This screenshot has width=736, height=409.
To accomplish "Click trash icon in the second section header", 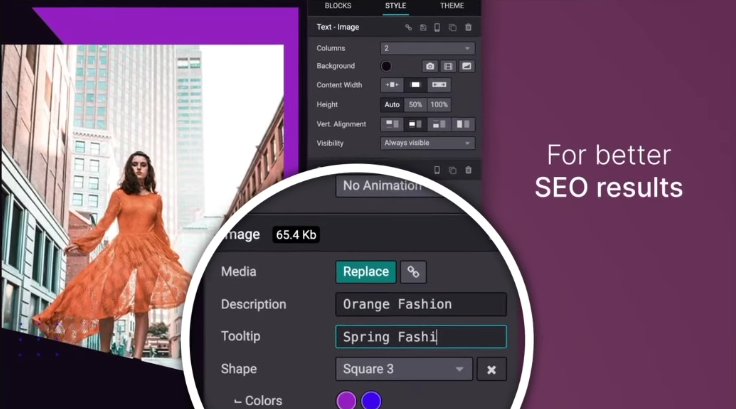I will click(x=468, y=170).
